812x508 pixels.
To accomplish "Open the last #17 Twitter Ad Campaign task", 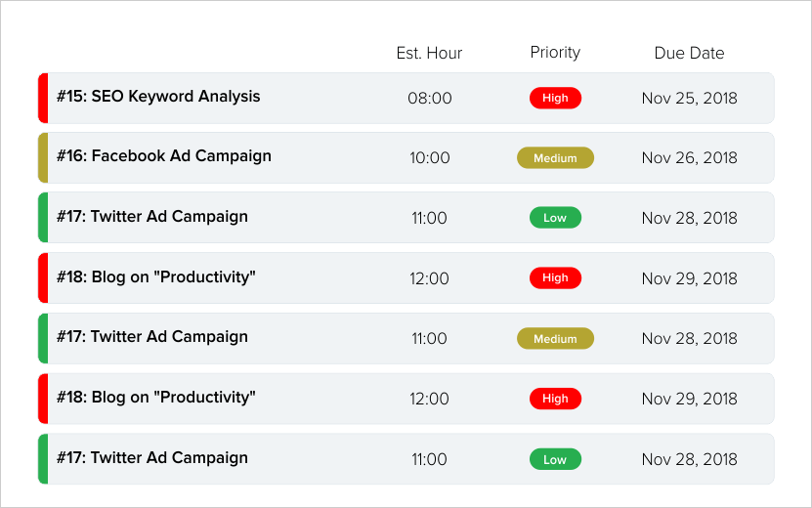I will click(x=152, y=458).
